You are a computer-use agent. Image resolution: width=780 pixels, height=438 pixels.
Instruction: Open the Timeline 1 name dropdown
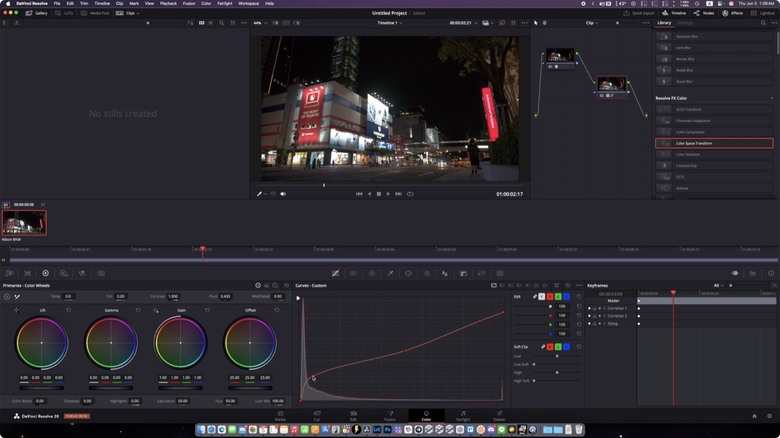point(390,23)
